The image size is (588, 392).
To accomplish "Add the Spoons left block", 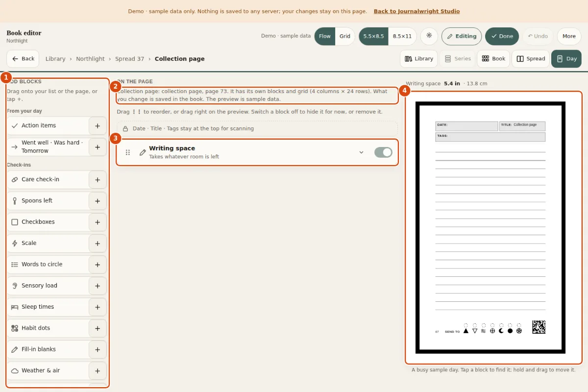I will pyautogui.click(x=98, y=201).
